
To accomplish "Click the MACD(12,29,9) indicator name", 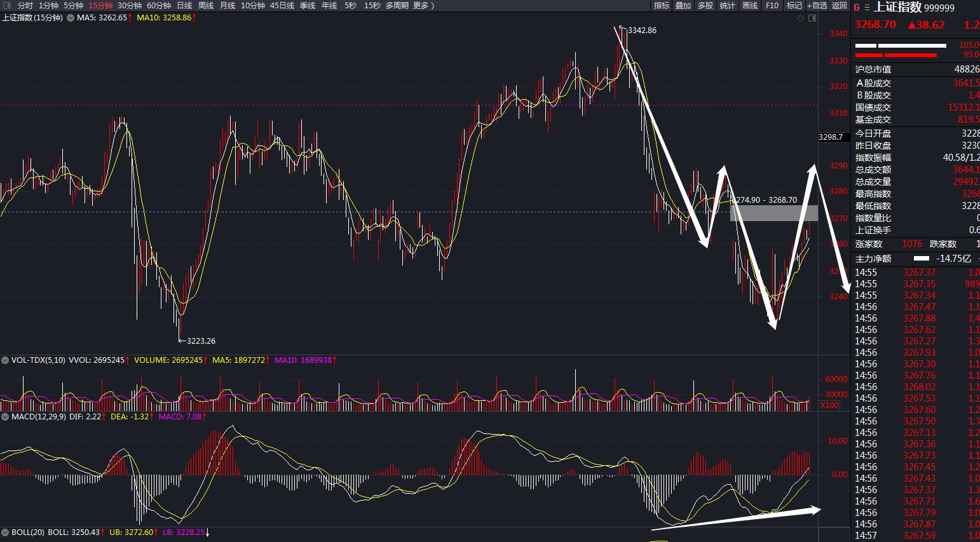I will [x=38, y=417].
